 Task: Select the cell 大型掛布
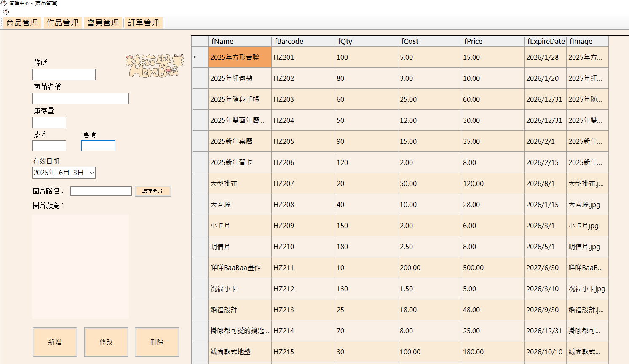(x=240, y=183)
